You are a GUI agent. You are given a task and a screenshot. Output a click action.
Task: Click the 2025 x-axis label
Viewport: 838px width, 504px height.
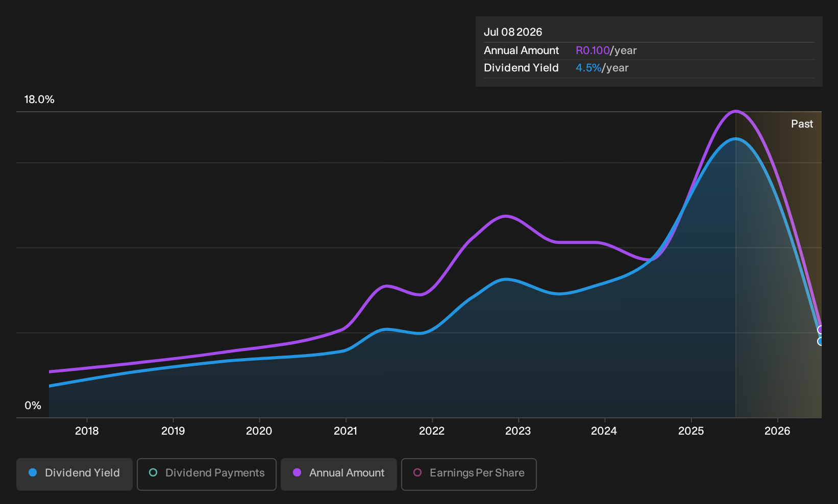[x=691, y=431]
